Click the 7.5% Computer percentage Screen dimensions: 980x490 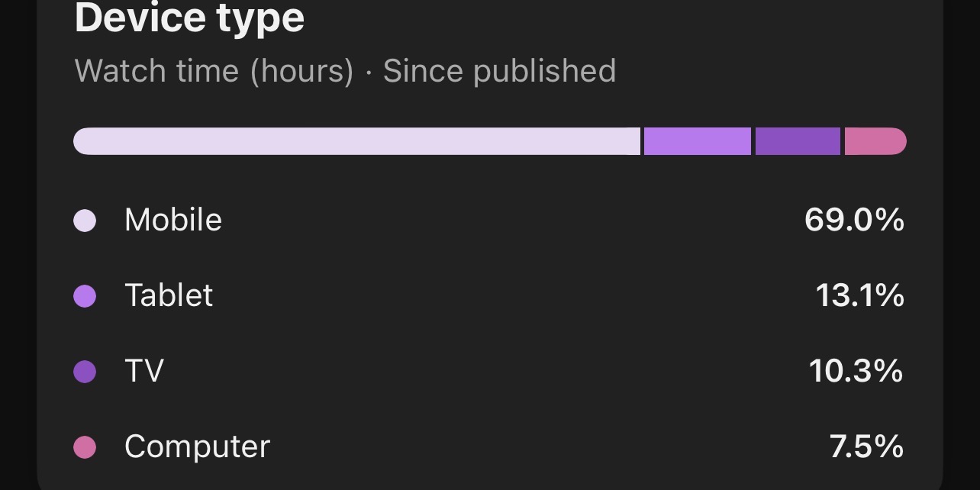(x=867, y=446)
